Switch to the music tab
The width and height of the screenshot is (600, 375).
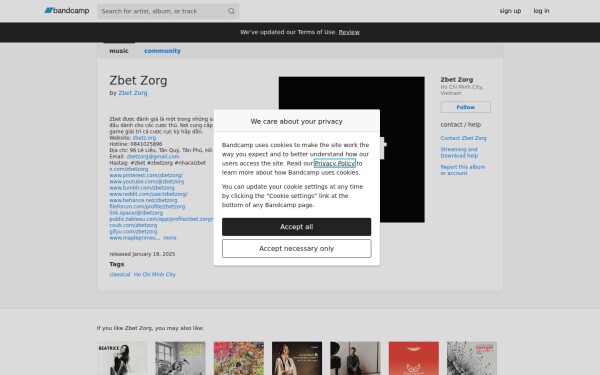[x=119, y=51]
